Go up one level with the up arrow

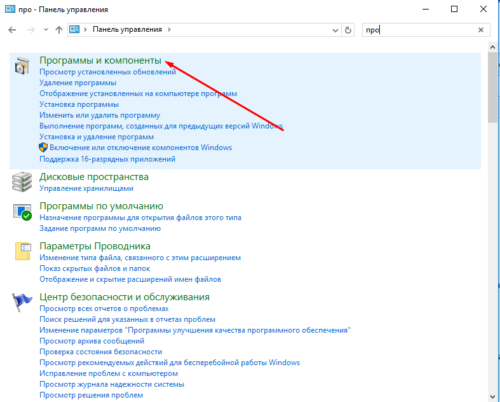pos(59,30)
